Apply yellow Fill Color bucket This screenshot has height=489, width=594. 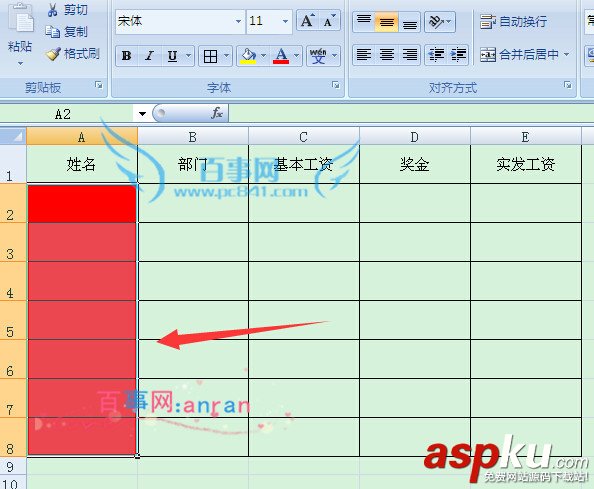tap(248, 56)
